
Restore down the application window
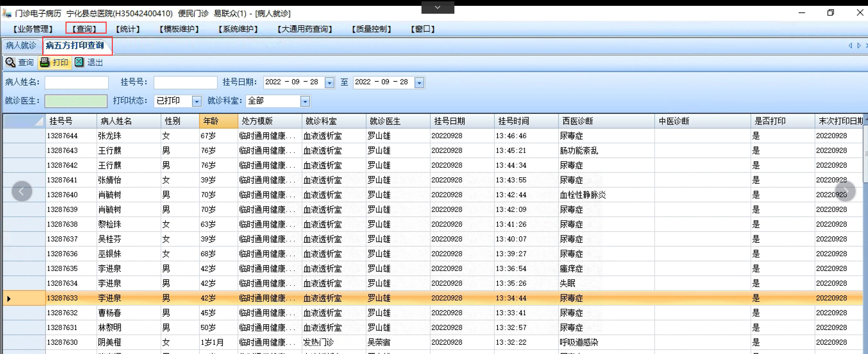tap(830, 13)
